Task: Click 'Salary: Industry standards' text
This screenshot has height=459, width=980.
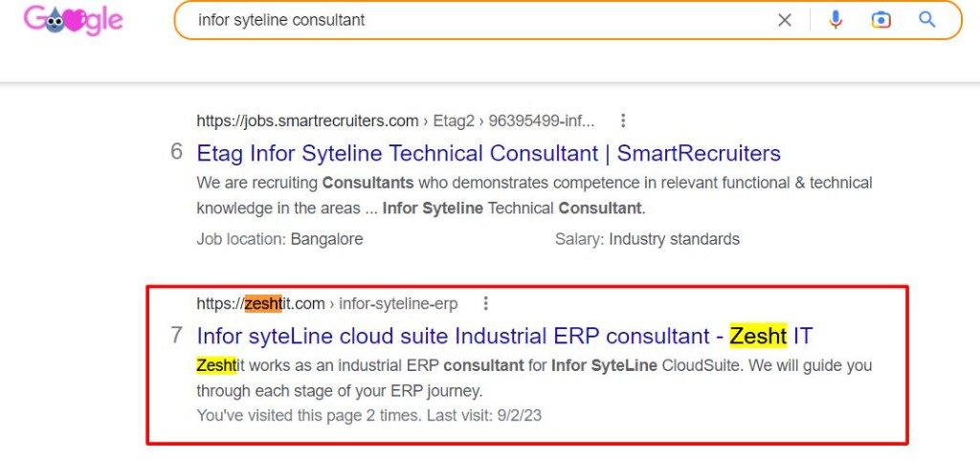Action: click(x=647, y=239)
